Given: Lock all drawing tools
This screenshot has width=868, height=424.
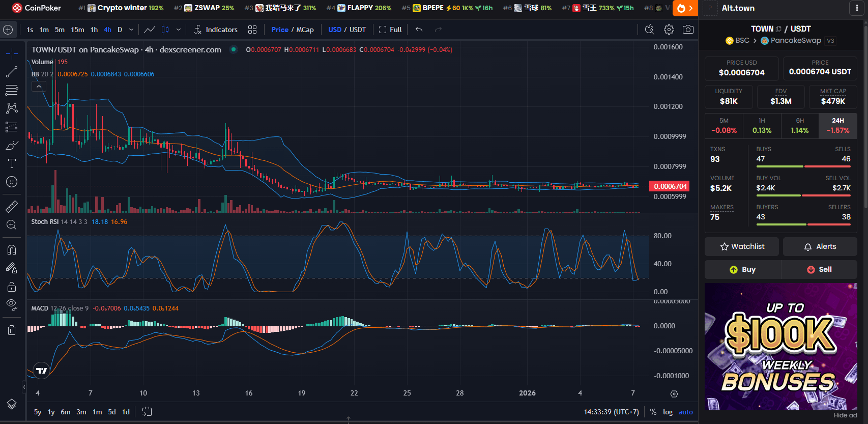Looking at the screenshot, I should (12, 287).
